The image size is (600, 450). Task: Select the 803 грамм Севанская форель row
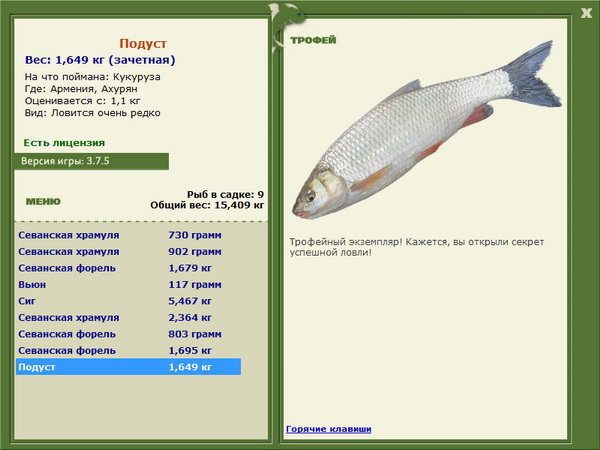129,334
